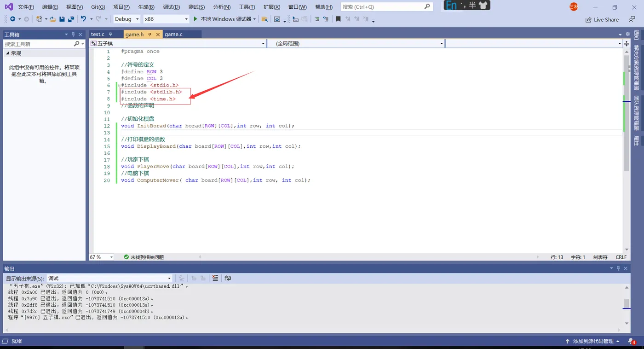Start the 本地 Windows 调试器 debugger
The height and width of the screenshot is (349, 644).
(x=224, y=19)
